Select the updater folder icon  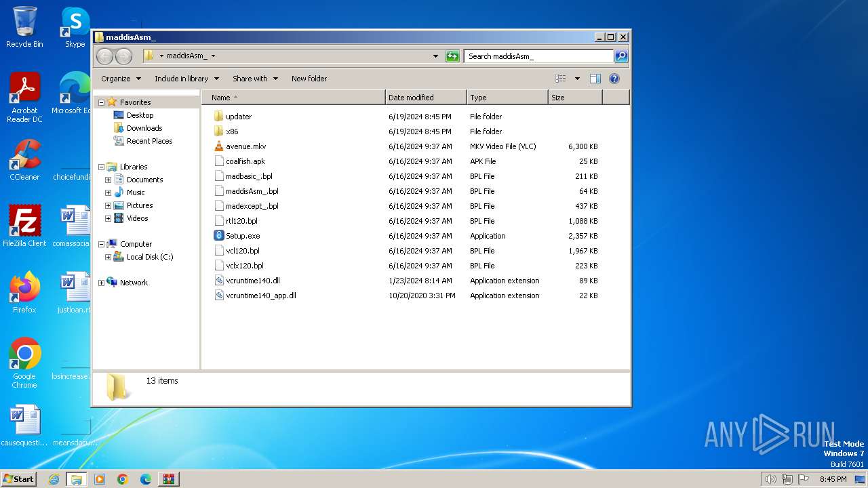click(x=218, y=117)
